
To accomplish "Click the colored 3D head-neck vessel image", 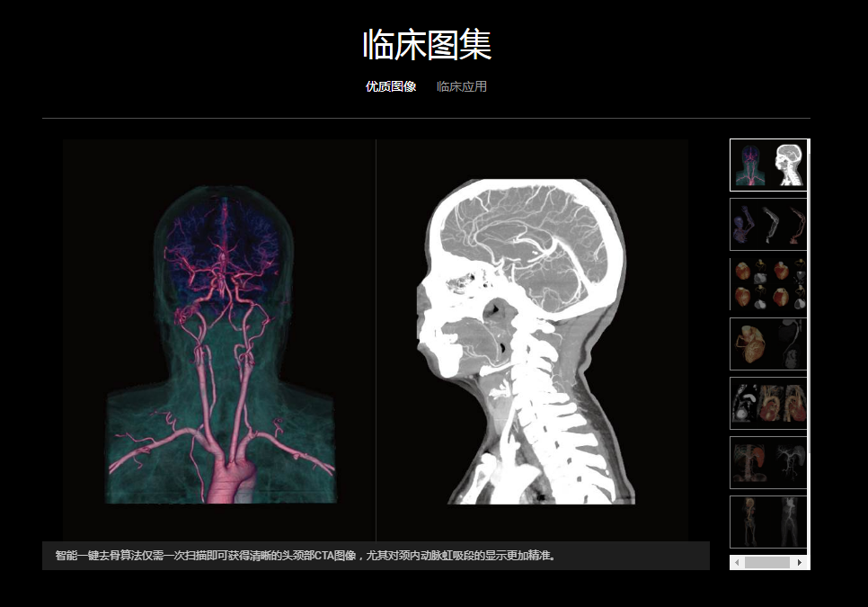I will click(x=220, y=344).
